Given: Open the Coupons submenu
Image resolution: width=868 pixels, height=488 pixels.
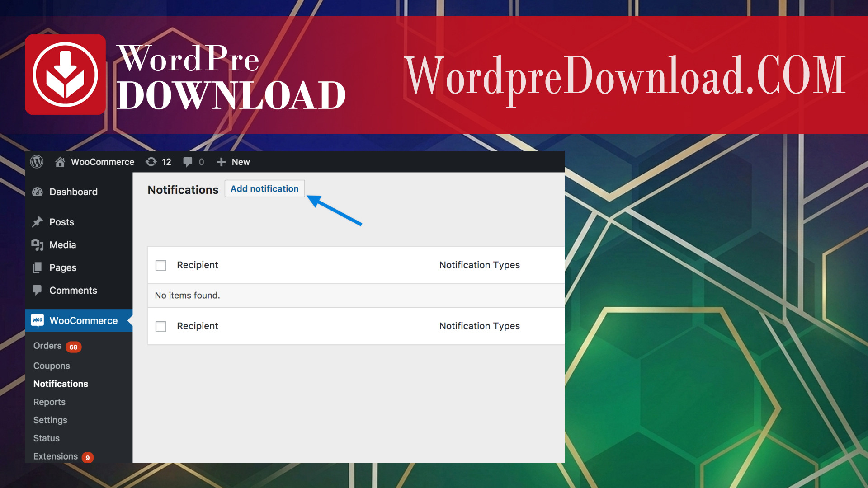Looking at the screenshot, I should (52, 366).
